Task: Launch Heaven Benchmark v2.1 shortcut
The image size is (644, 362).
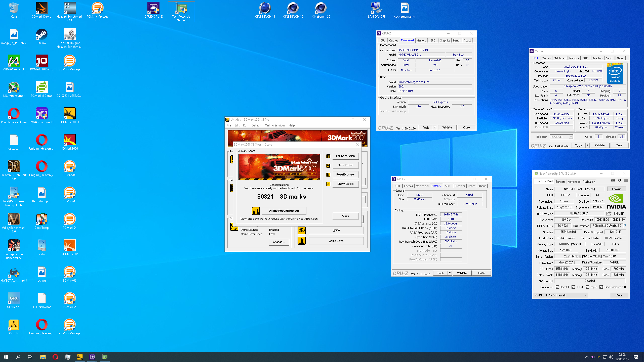Action: [69, 12]
